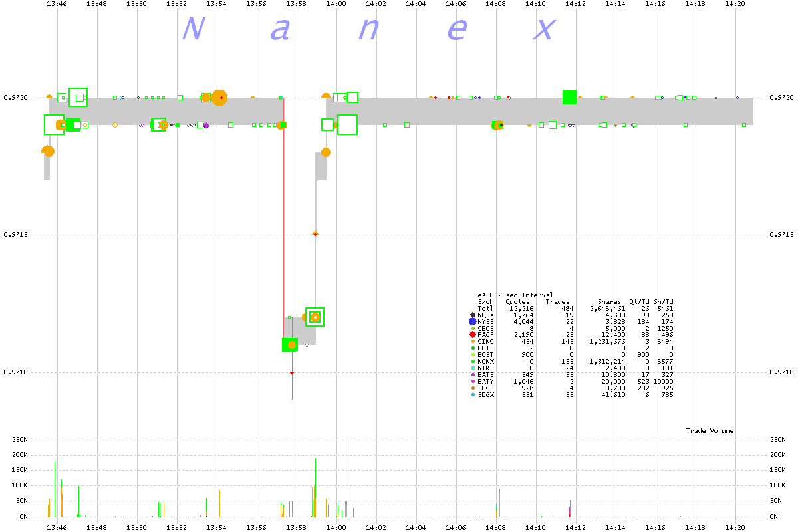Select the cyan EDGX legend diamond
This screenshot has height=532, width=798.
point(472,394)
